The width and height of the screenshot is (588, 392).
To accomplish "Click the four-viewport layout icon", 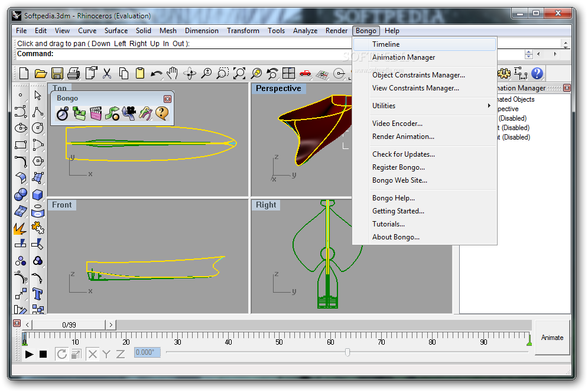I will pos(289,73).
